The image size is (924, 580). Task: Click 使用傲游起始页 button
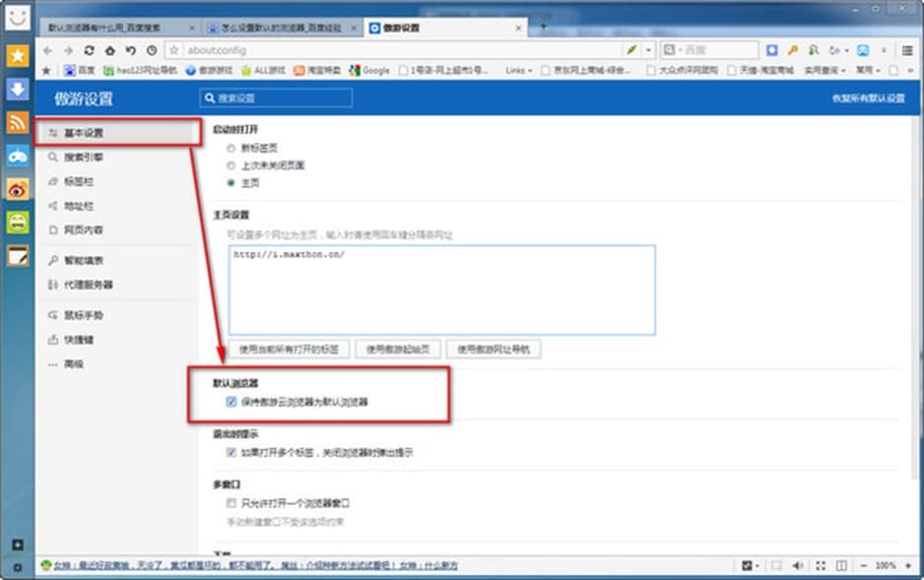coord(398,350)
